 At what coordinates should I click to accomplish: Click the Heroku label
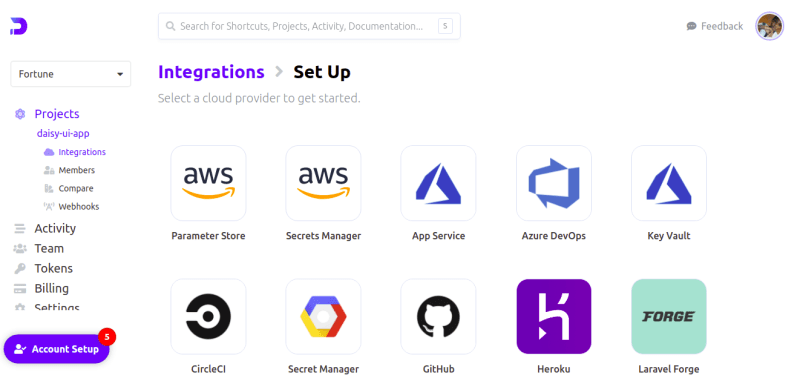(554, 369)
